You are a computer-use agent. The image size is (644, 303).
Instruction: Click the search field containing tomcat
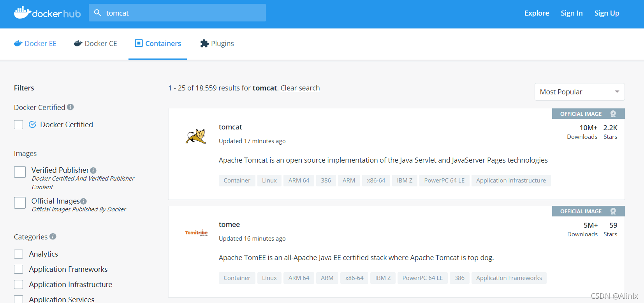point(177,13)
